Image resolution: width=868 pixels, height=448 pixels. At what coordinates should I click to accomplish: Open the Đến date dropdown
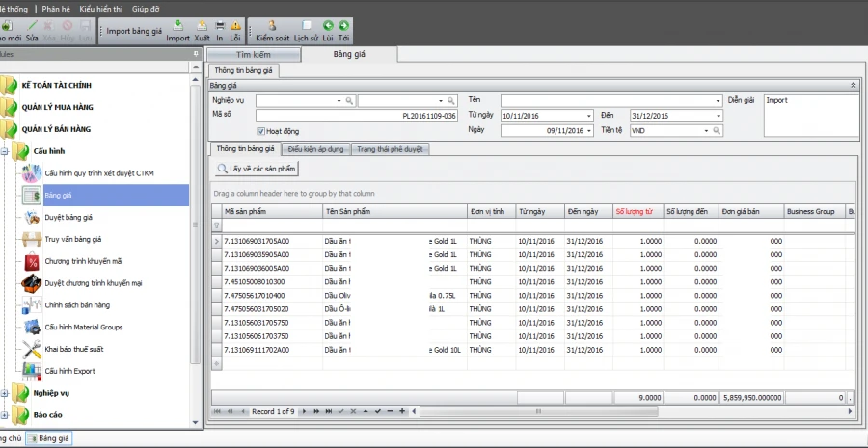pyautogui.click(x=719, y=117)
